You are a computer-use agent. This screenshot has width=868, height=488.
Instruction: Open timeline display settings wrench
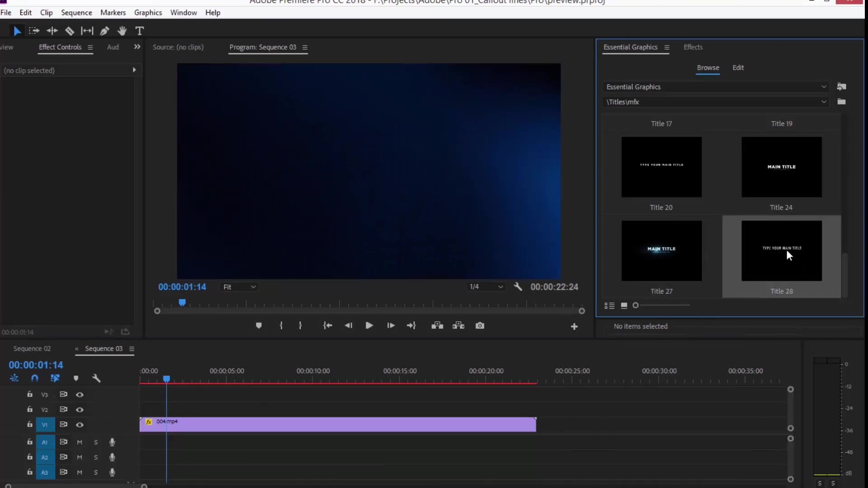click(x=96, y=378)
